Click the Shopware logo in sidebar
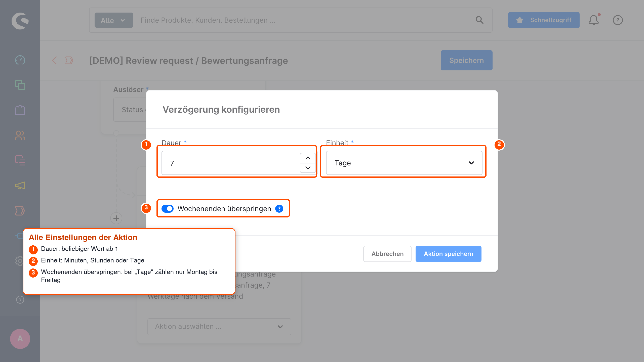 click(x=20, y=21)
